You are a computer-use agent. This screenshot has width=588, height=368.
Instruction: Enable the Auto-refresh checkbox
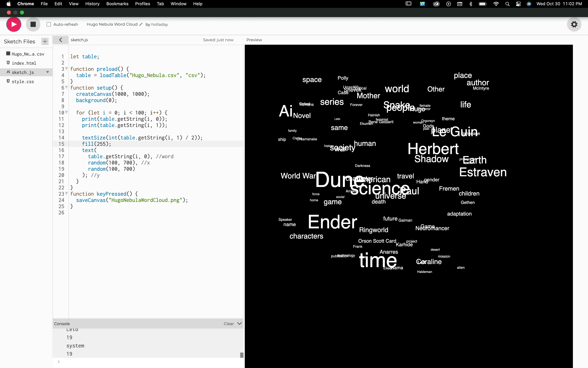click(49, 24)
